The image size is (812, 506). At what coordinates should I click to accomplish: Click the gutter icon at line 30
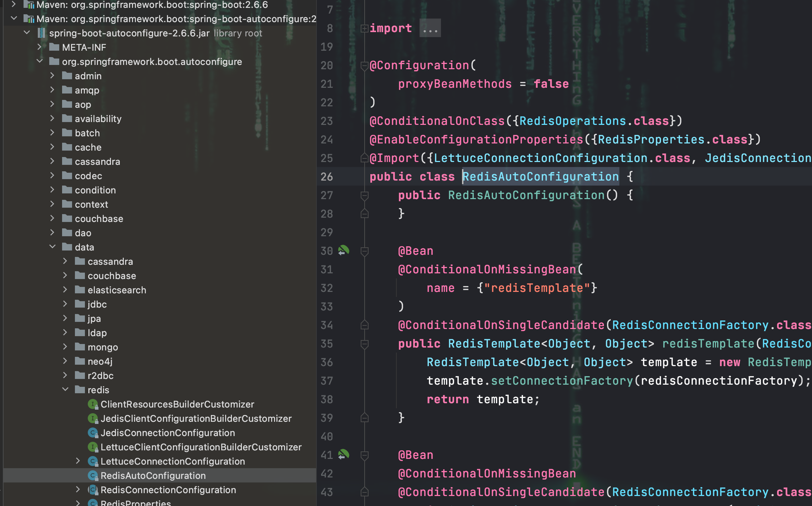coord(344,251)
